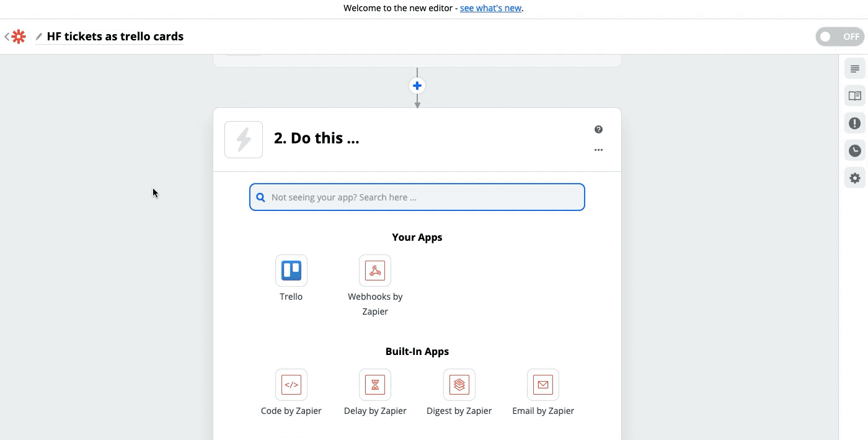Add a step with the blue plus button
The width and height of the screenshot is (868, 440).
(417, 86)
